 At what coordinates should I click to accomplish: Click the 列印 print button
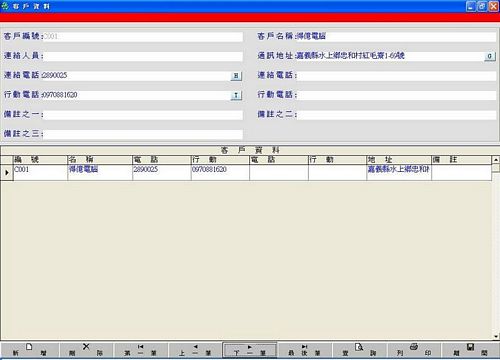[x=414, y=350]
